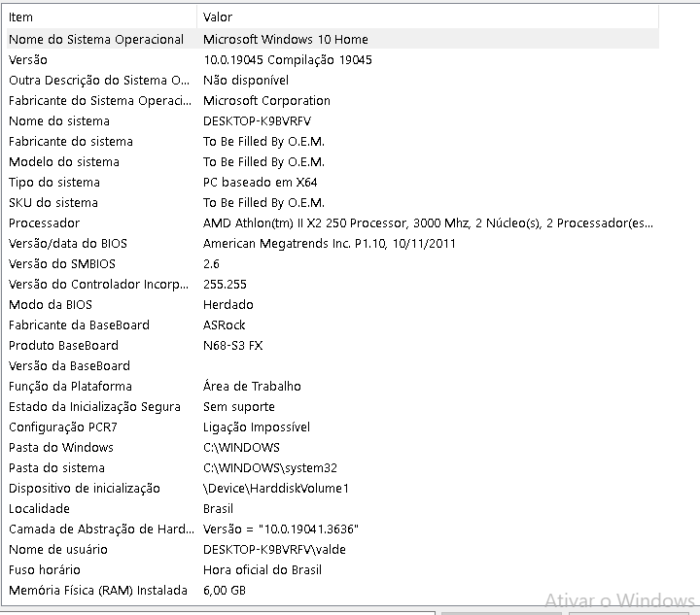Viewport: 700px width, 615px height.
Task: Click the "ASRock" value
Action: (x=225, y=325)
